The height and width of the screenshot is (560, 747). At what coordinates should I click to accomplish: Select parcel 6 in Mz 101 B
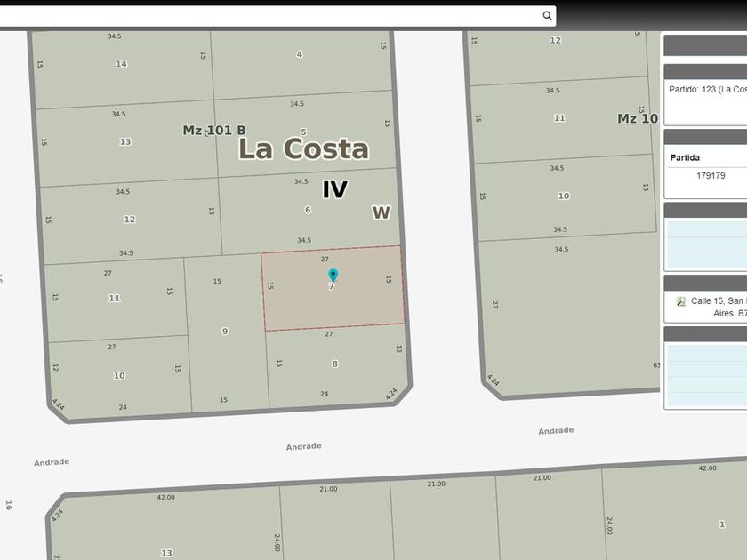(x=308, y=210)
